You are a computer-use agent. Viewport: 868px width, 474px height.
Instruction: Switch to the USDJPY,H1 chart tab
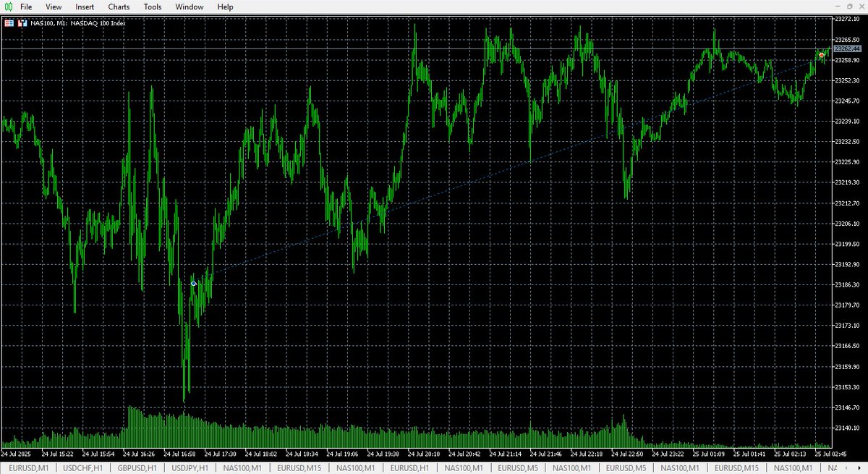click(191, 468)
